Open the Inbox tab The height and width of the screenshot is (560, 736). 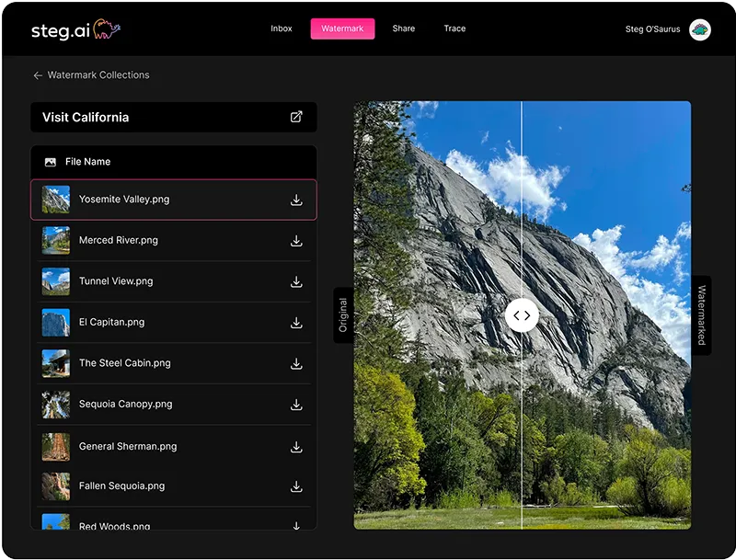click(282, 29)
